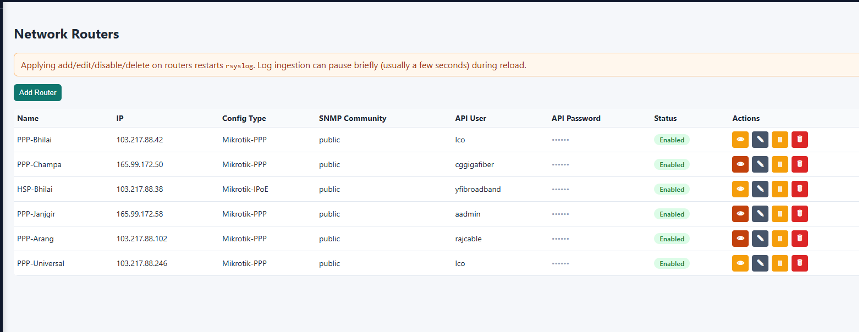Sort by the IP column header
Viewport: 868px width, 332px height.
119,118
